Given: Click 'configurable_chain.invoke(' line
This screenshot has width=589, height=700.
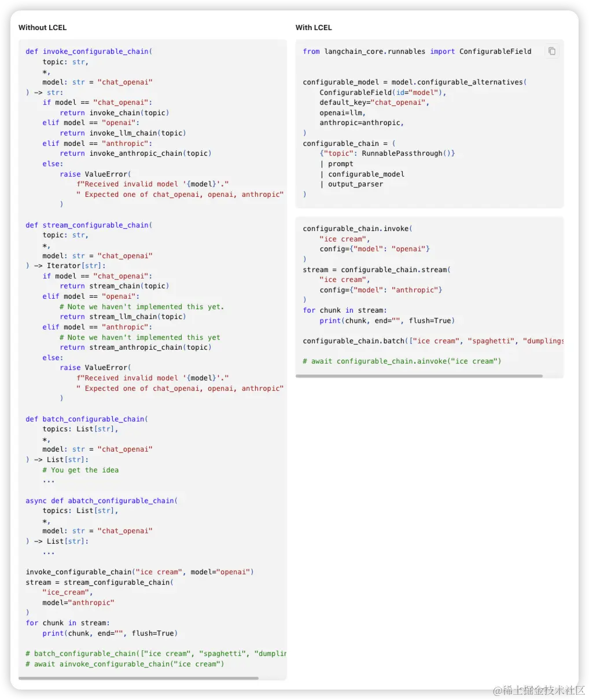Looking at the screenshot, I should click(x=358, y=229).
